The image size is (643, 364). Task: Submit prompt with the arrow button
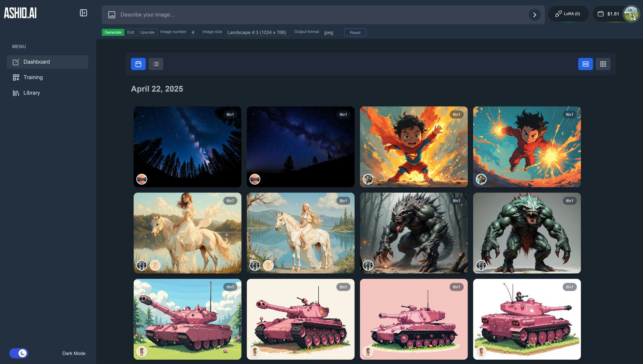click(534, 15)
